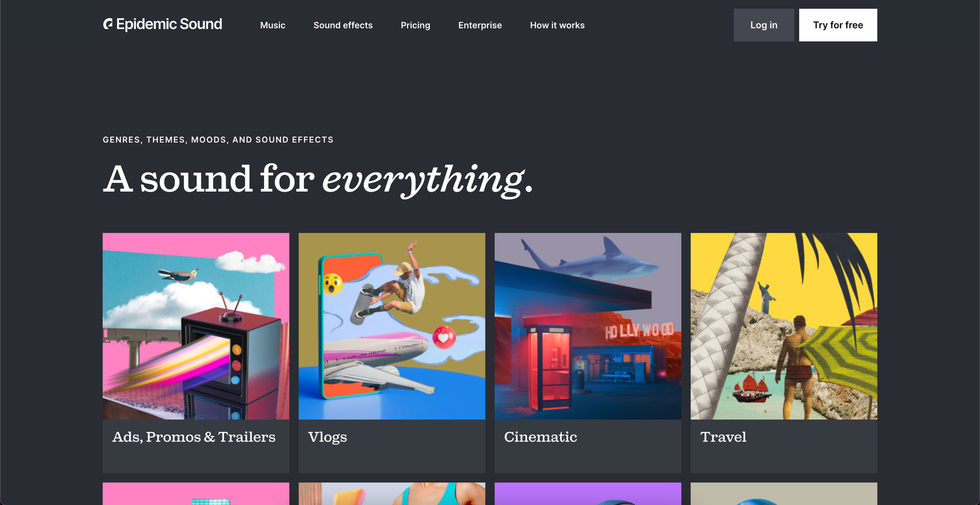The image size is (980, 505).
Task: Click the Epidemic Sound wordmark text
Action: [x=169, y=24]
